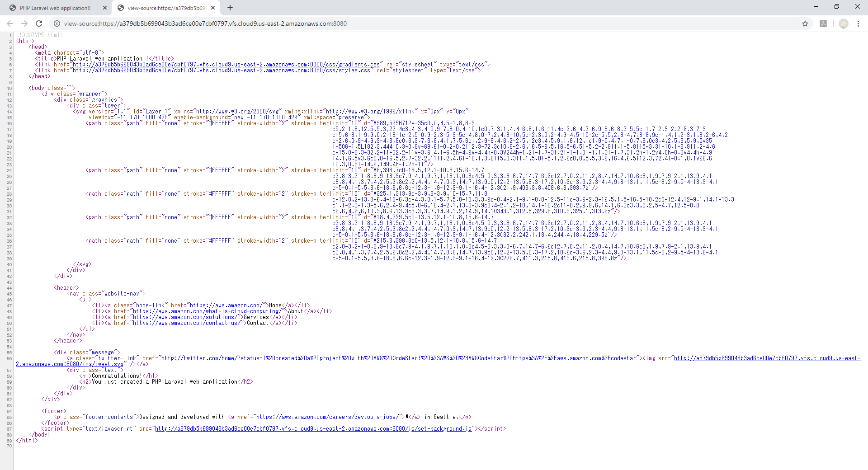Click the closing '</header>' tag
Screen dimensions: 868x470
pos(68,341)
